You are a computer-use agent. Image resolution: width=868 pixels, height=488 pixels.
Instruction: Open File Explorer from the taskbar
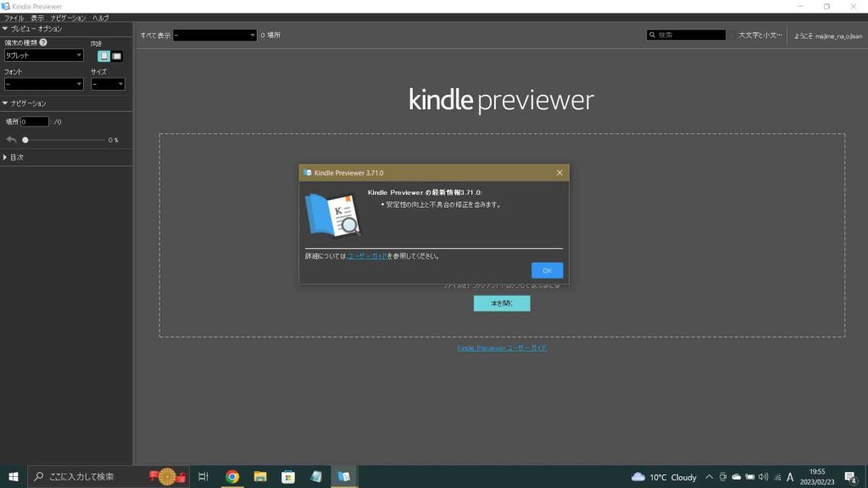260,476
